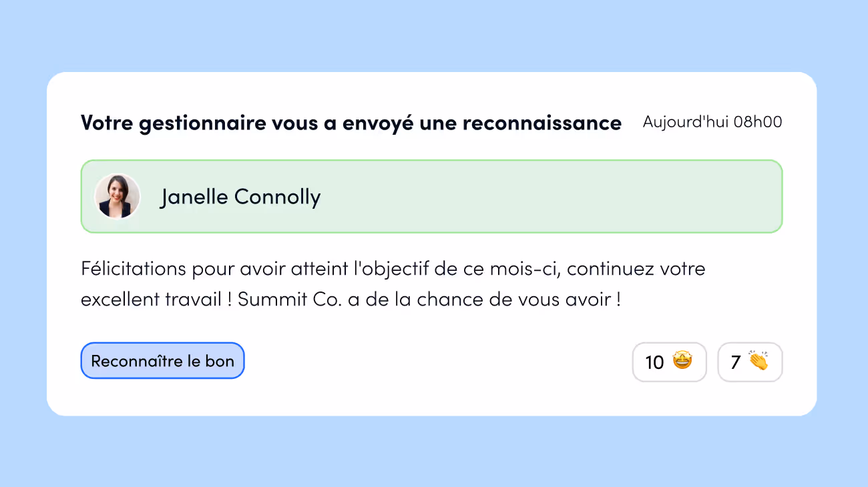Screen dimensions: 868x487
Task: Click the reaction count number 10
Action: pyautogui.click(x=654, y=362)
